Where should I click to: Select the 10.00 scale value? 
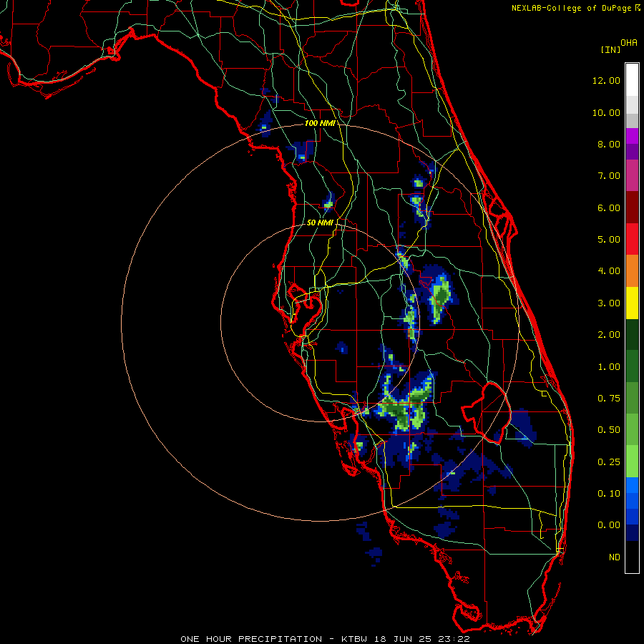coord(606,112)
